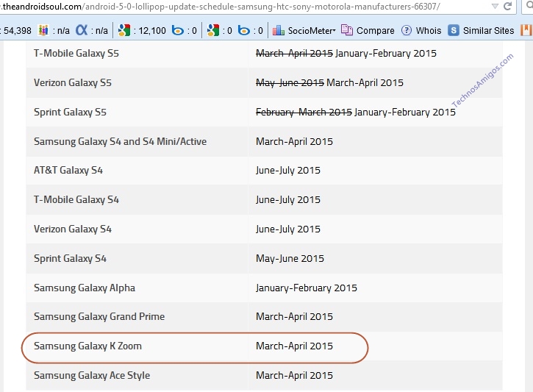This screenshot has height=392, width=533.
Task: Select the Verizon Galaxy S5 cell
Action: point(137,82)
